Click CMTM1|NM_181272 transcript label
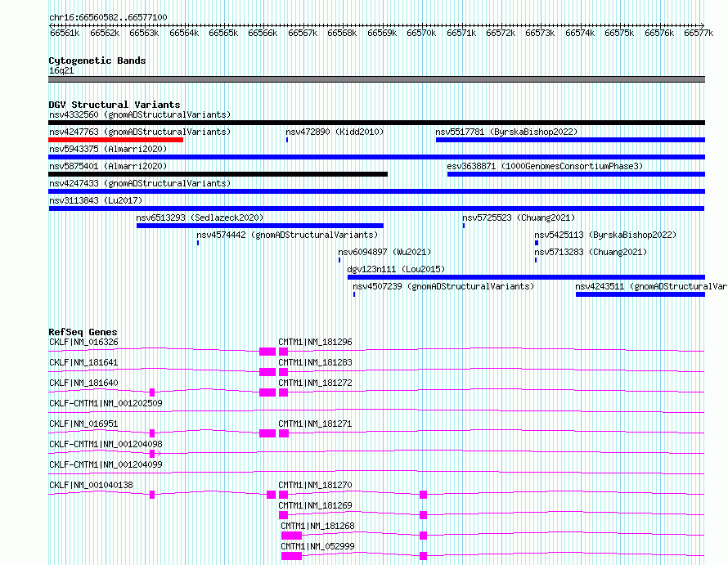Screen dimensions: 728x565 (315, 383)
